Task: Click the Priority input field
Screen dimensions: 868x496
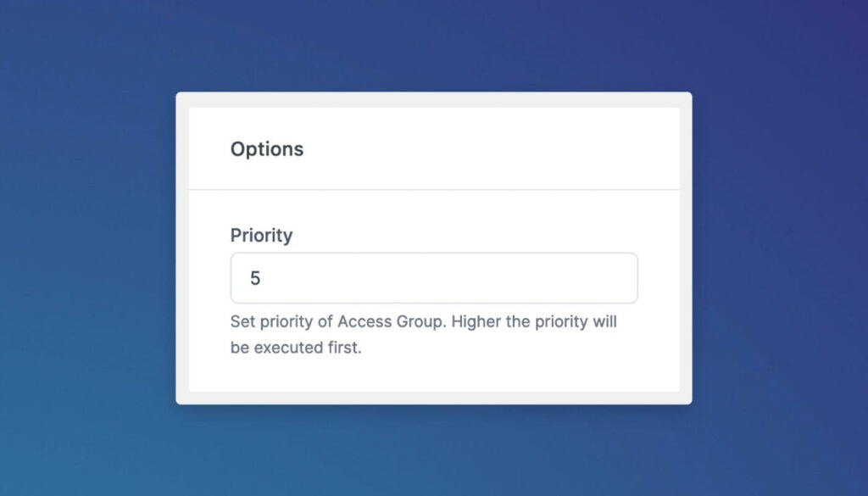Action: 433,277
